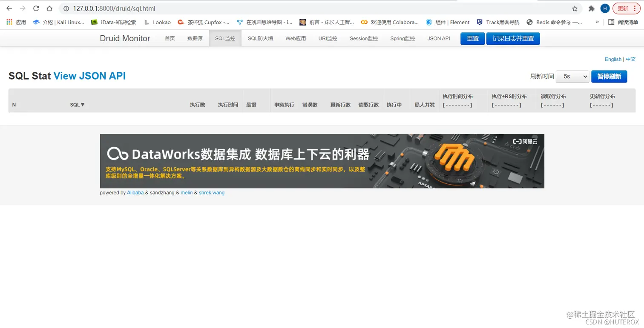Expand the overflow chevron on bookmarks bar

[597, 22]
